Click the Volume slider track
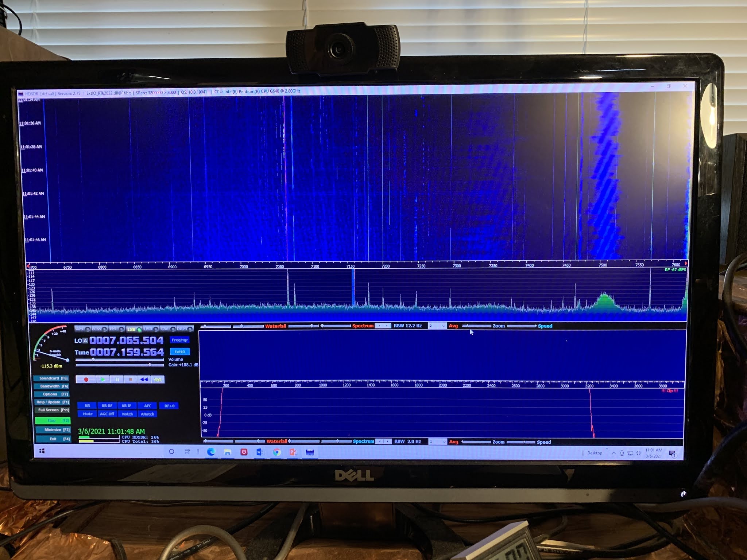Image resolution: width=747 pixels, height=560 pixels. click(120, 360)
